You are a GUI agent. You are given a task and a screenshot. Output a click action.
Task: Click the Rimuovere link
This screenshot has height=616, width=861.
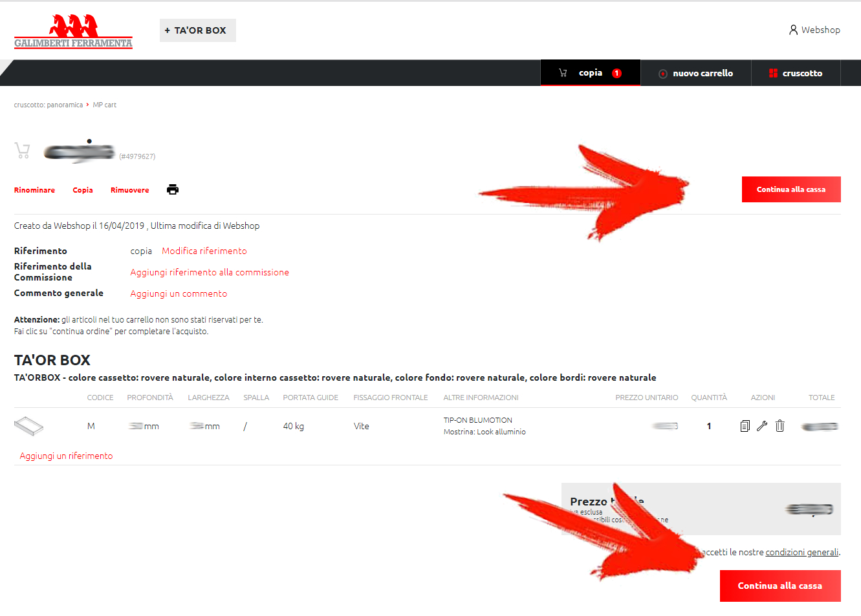click(129, 190)
